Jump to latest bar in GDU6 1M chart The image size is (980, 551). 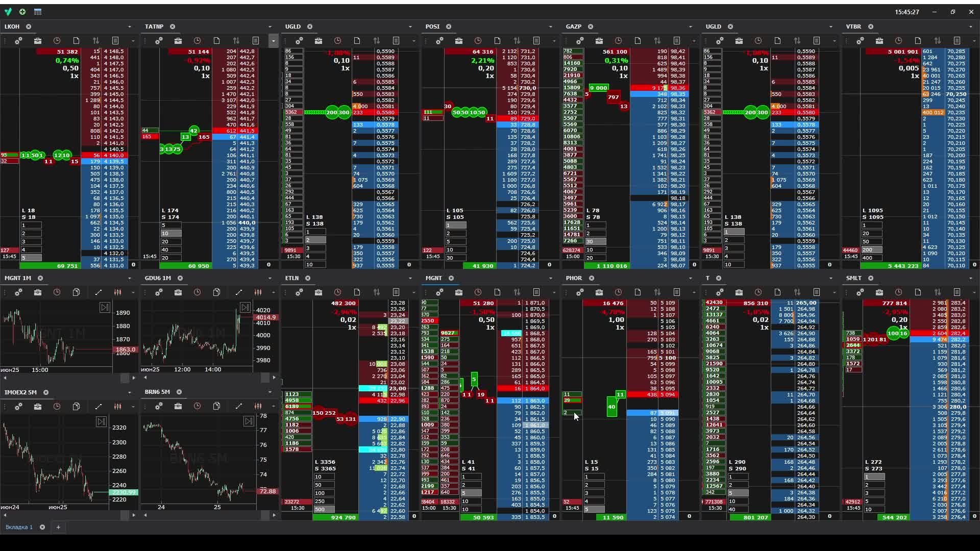(x=246, y=307)
